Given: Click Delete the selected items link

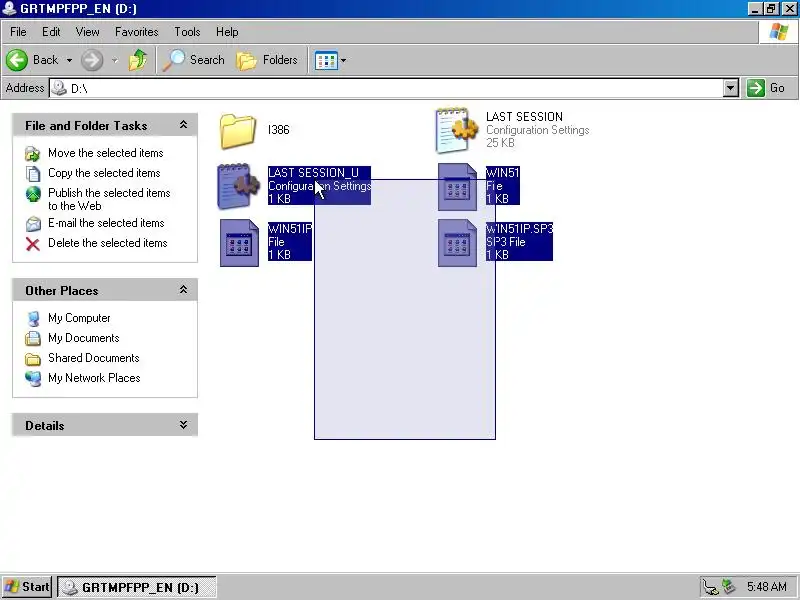Looking at the screenshot, I should [108, 243].
